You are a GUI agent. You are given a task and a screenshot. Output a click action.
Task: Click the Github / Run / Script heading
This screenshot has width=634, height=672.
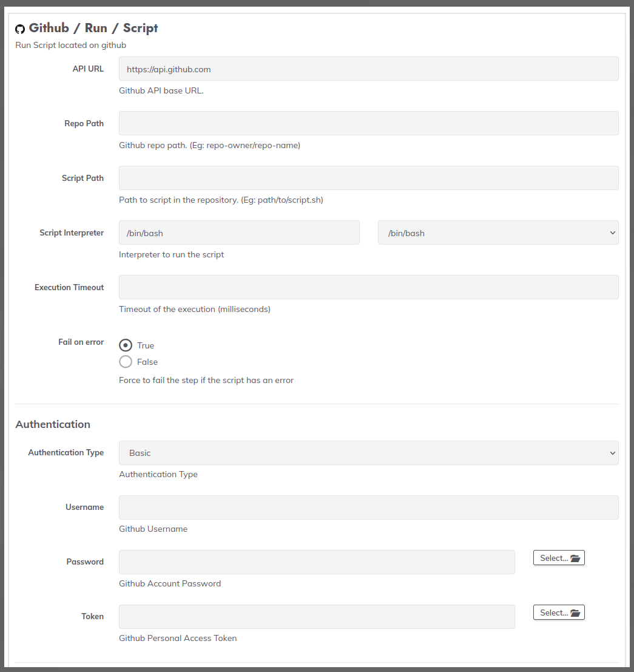[x=93, y=29]
